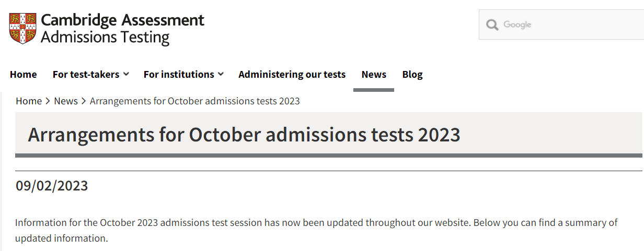Expand the For test-takers chevron
644x251 pixels.
click(x=126, y=75)
